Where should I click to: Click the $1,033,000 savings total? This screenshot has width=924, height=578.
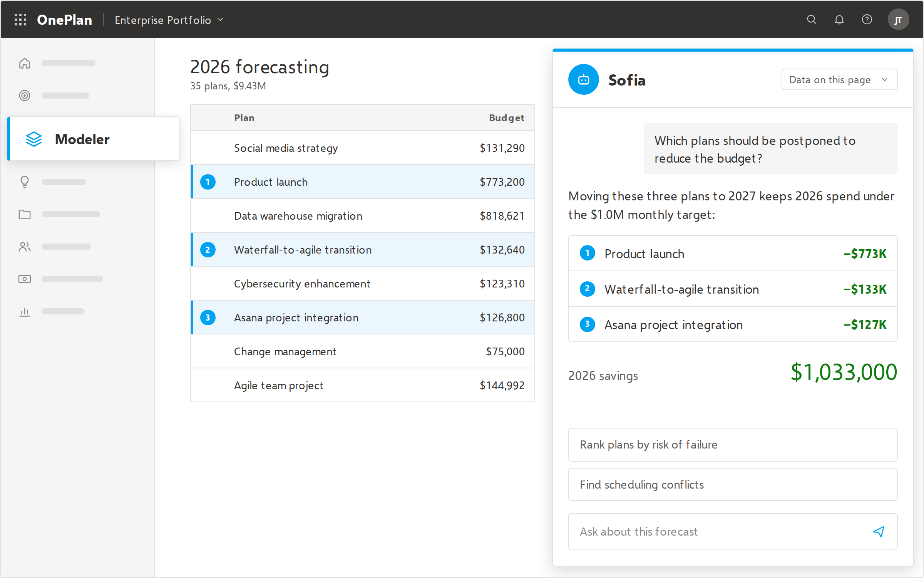[844, 372]
